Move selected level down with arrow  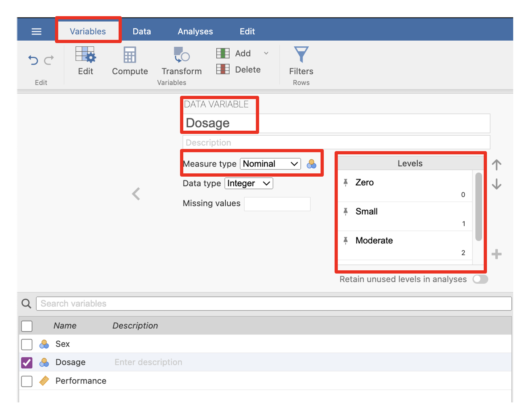pos(497,184)
